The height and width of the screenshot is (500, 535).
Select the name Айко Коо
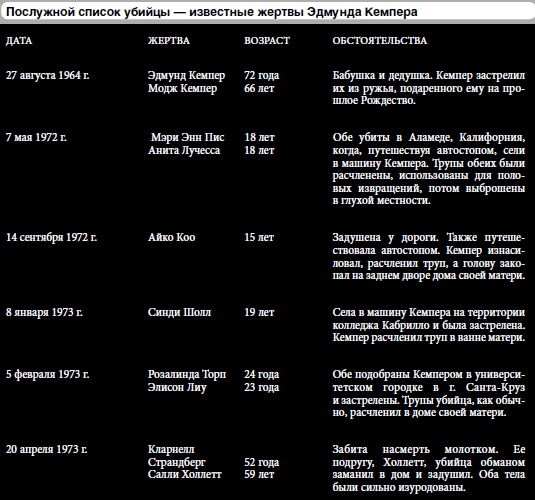pyautogui.click(x=172, y=237)
